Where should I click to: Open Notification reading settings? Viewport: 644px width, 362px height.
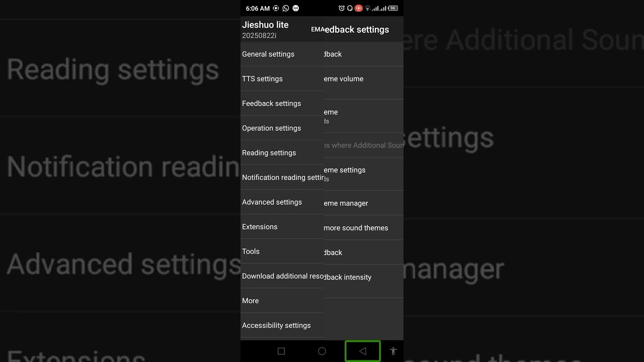[282, 177]
